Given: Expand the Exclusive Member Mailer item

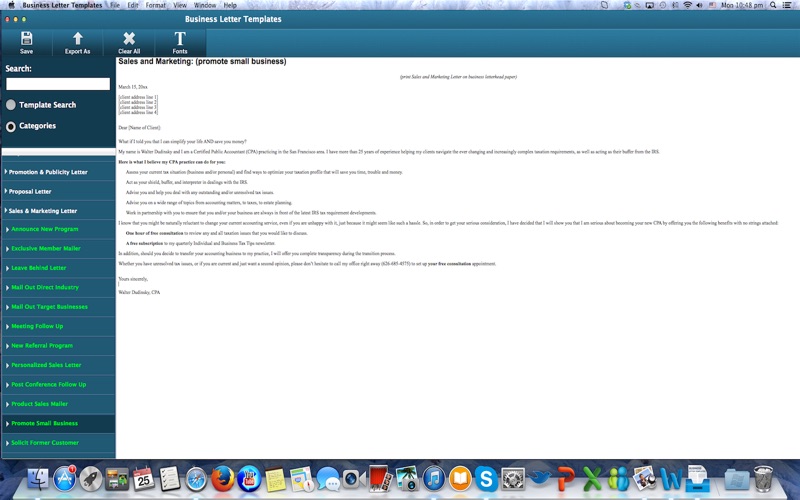Looking at the screenshot, I should coord(58,248).
